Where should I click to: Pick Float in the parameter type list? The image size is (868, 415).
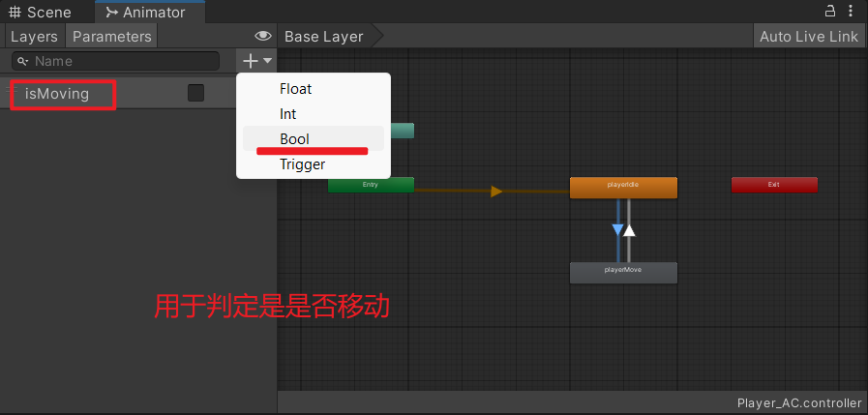point(295,88)
